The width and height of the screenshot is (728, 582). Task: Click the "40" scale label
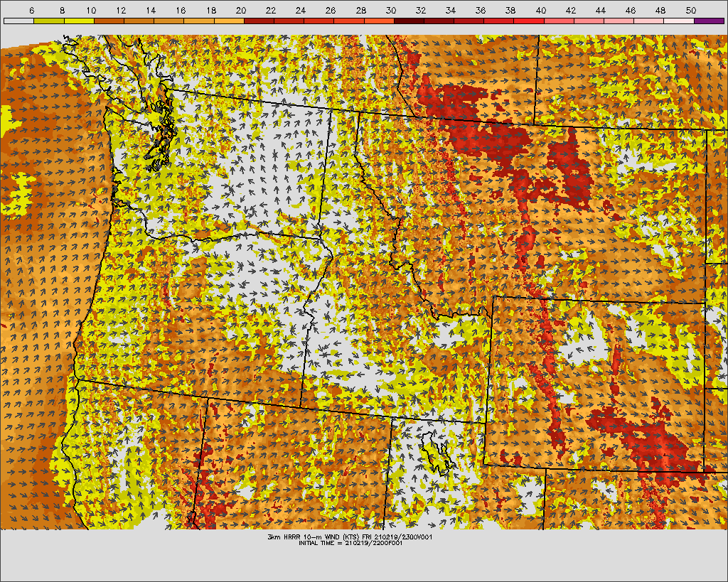pyautogui.click(x=541, y=10)
